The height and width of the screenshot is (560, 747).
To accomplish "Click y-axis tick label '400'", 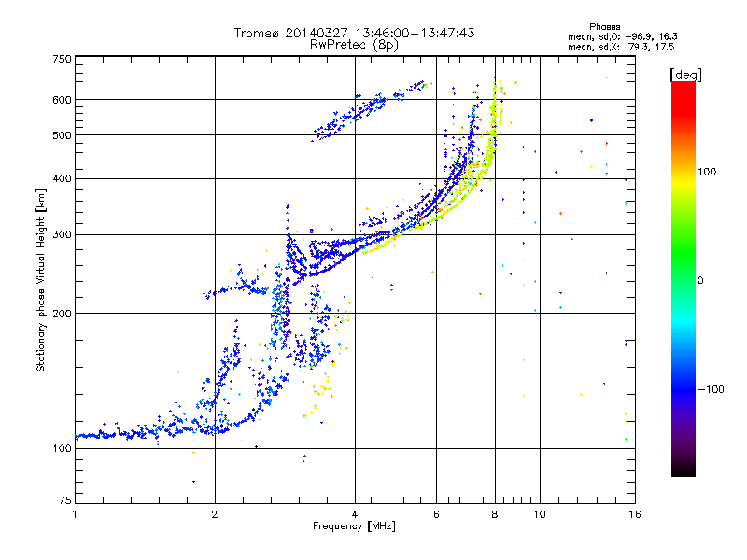I will [62, 179].
